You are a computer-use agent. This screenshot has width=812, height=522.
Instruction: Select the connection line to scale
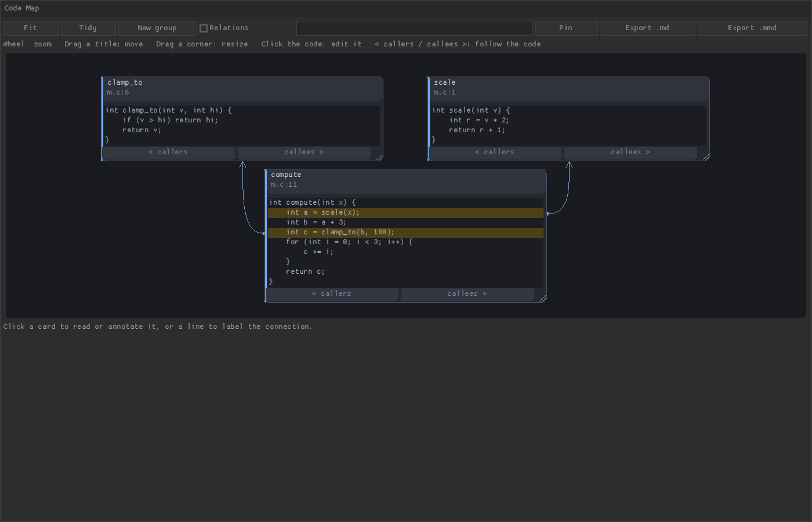(567, 191)
